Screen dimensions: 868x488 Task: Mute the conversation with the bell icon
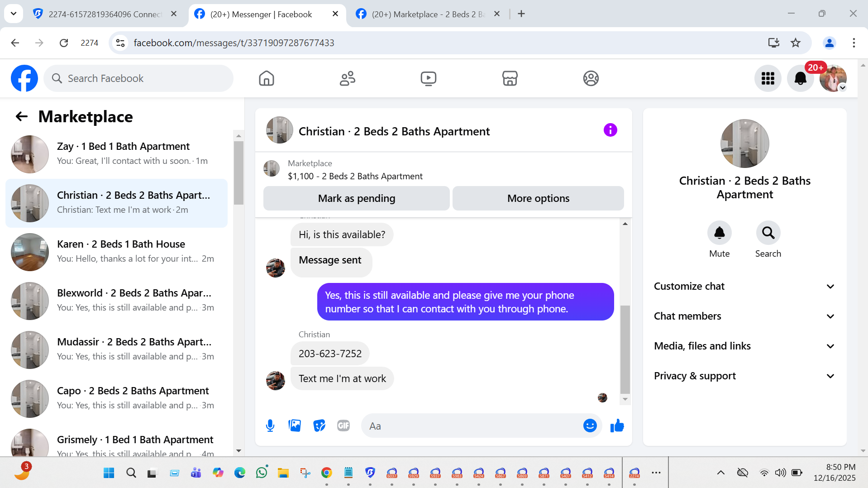[719, 233]
